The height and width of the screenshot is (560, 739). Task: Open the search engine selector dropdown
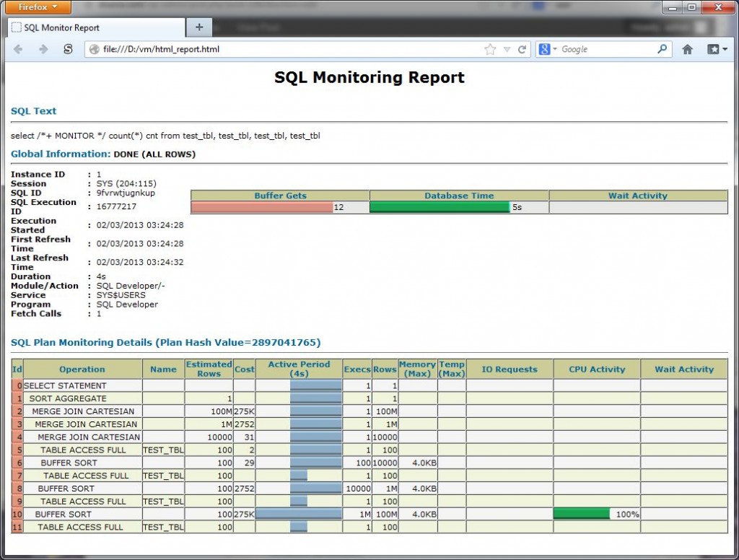pyautogui.click(x=548, y=49)
